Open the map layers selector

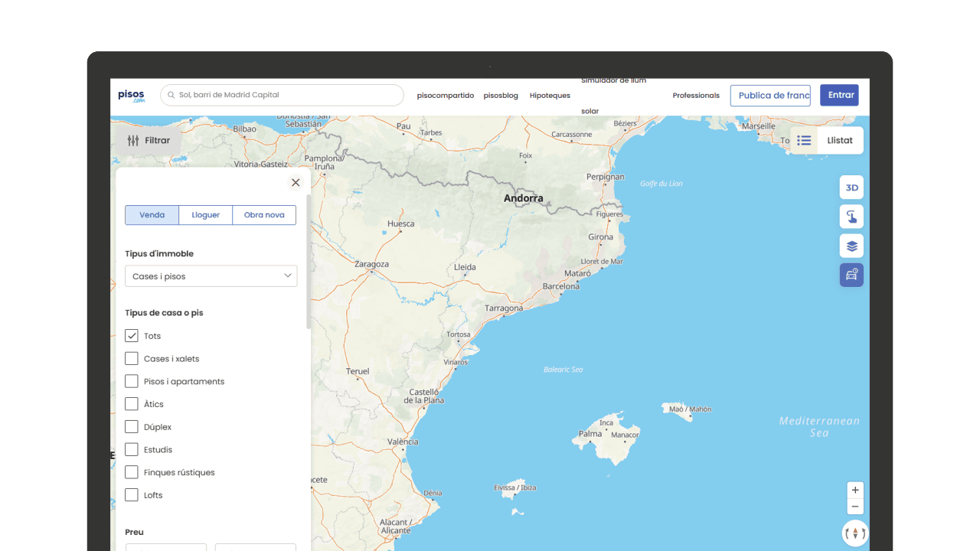point(851,246)
